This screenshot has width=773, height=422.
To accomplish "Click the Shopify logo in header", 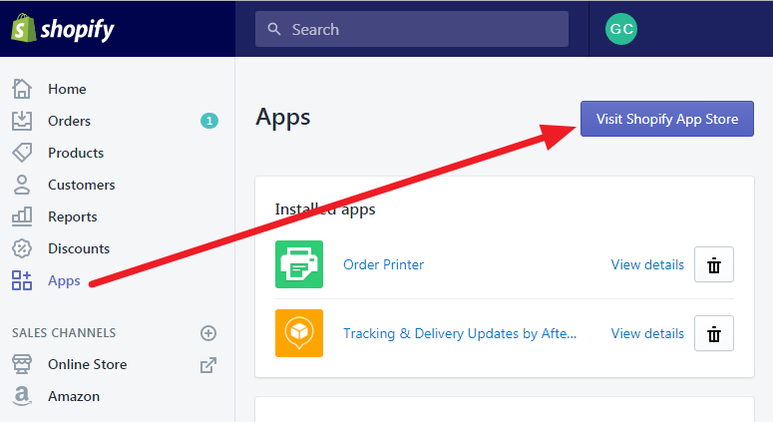I will coord(62,29).
